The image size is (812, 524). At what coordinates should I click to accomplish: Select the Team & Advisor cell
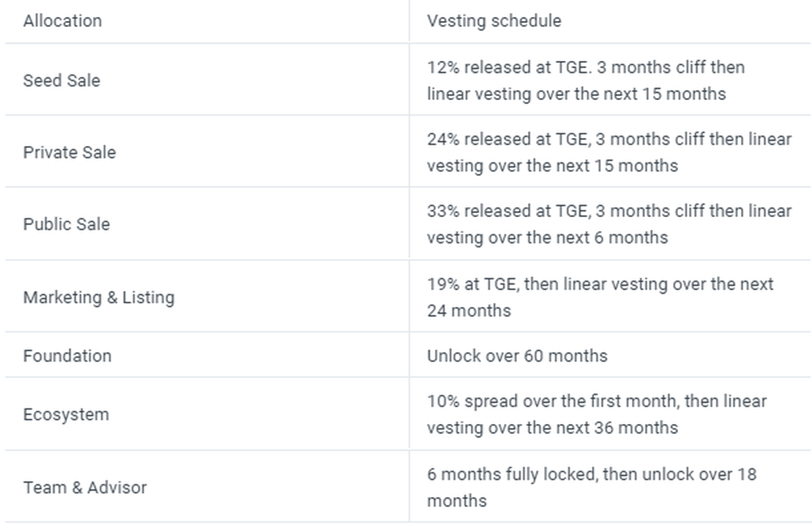tap(85, 487)
